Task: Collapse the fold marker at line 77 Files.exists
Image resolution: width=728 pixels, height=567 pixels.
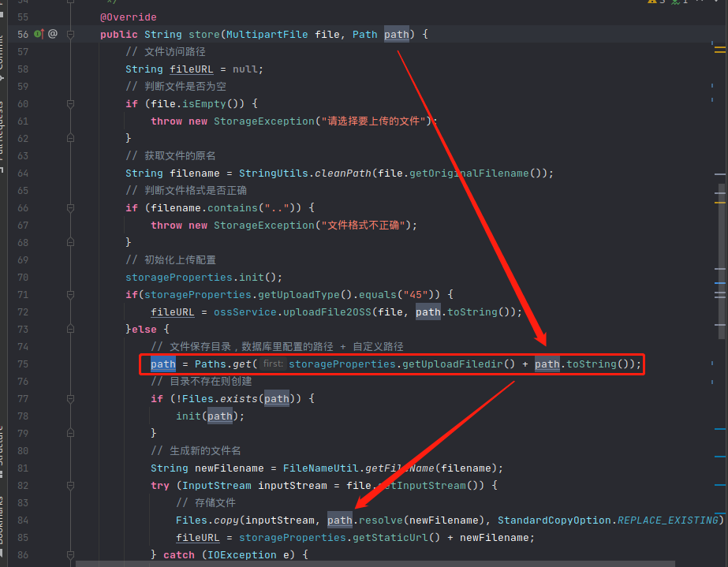Action: pyautogui.click(x=70, y=398)
